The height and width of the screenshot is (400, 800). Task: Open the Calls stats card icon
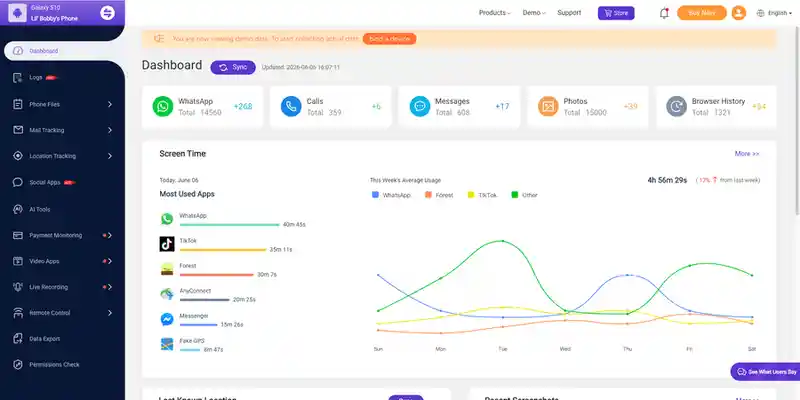(291, 106)
